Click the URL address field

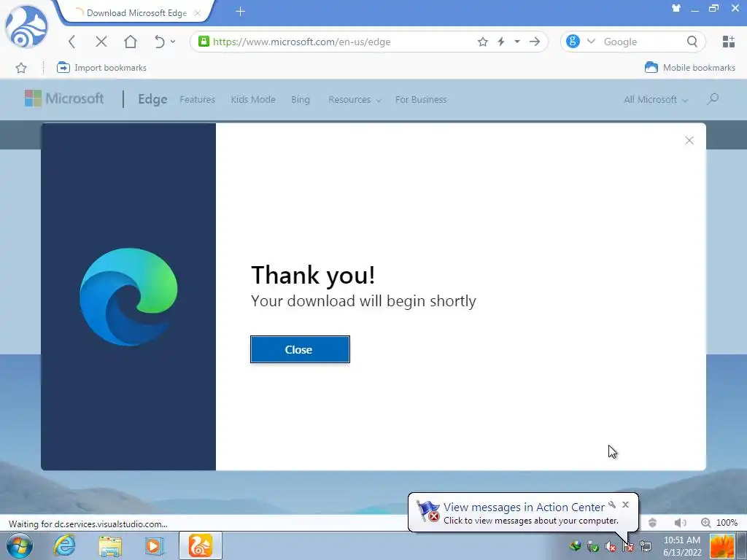pyautogui.click(x=343, y=42)
